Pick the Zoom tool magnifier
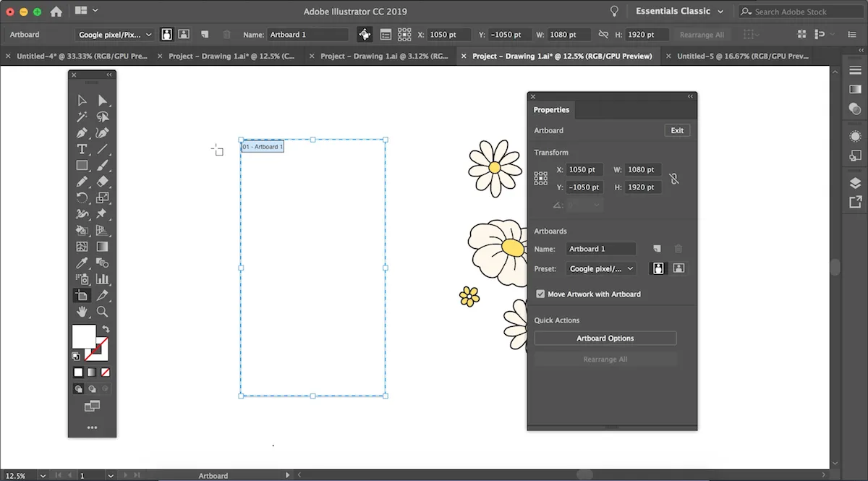The height and width of the screenshot is (481, 868). pyautogui.click(x=102, y=312)
